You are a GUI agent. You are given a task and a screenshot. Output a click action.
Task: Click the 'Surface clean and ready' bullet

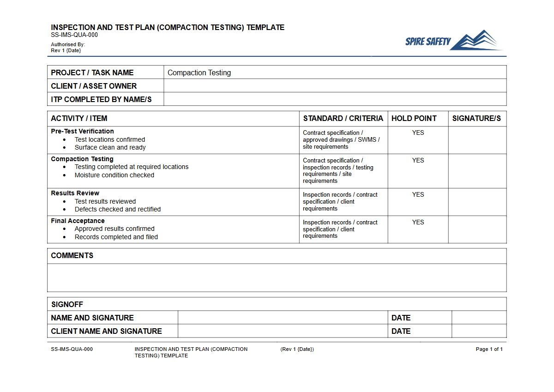(110, 147)
